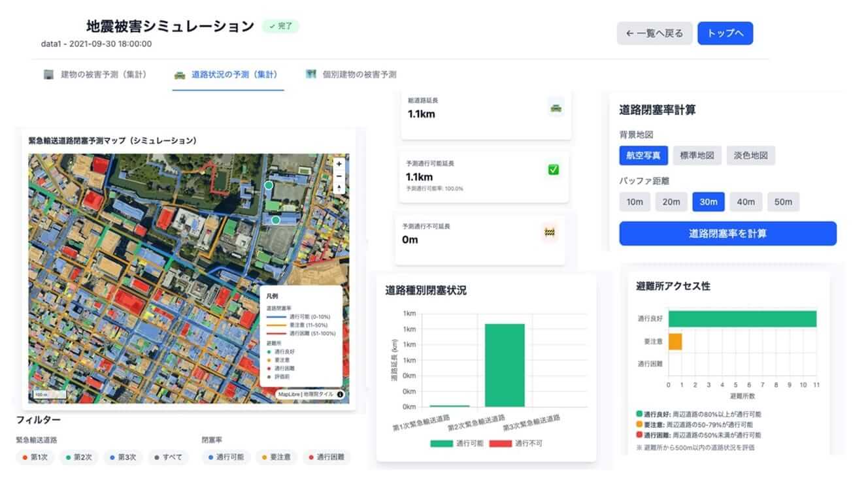
Task: Click the map attribution info icon
Action: 340,394
